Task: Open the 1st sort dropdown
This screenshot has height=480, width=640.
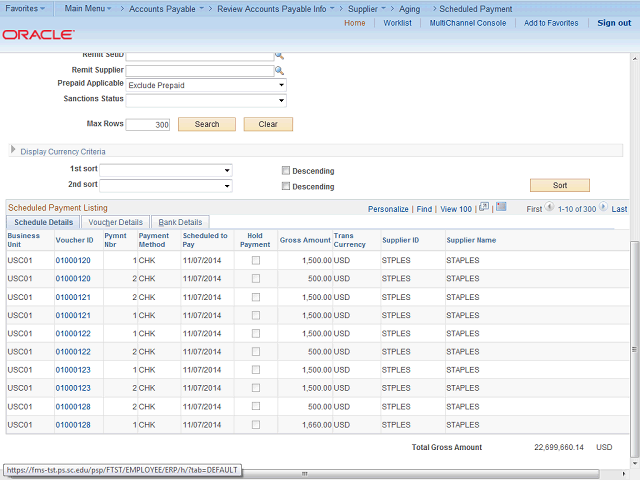Action: coord(165,170)
